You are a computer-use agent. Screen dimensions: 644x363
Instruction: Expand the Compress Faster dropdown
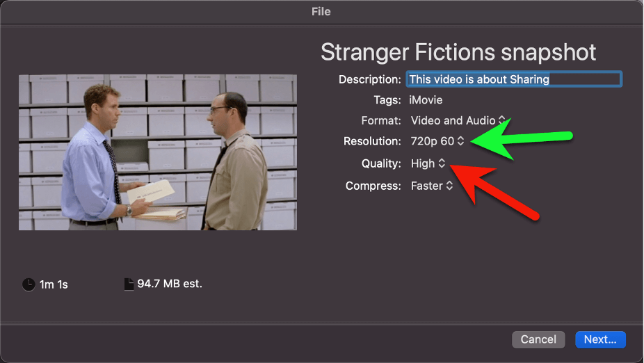[x=432, y=186]
